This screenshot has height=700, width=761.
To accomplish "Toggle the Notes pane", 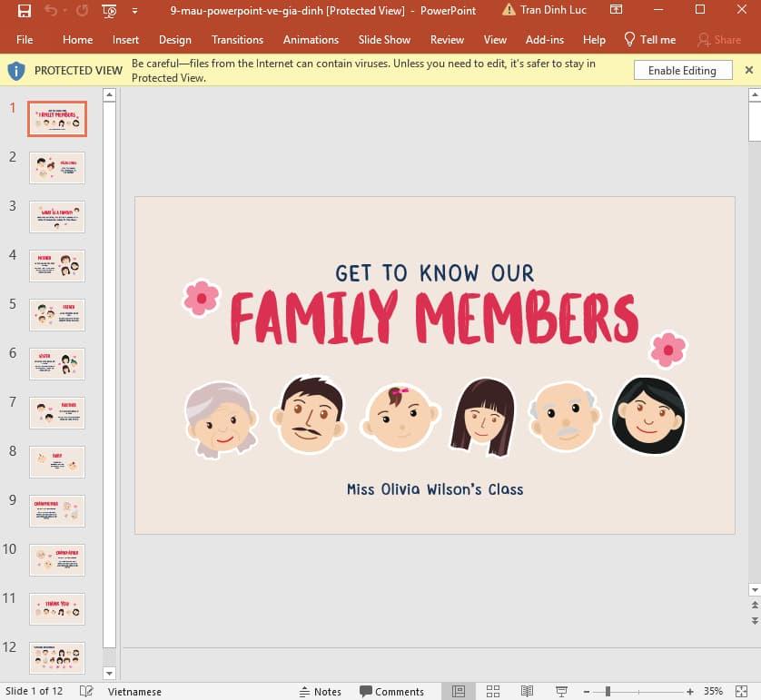I will 321,691.
